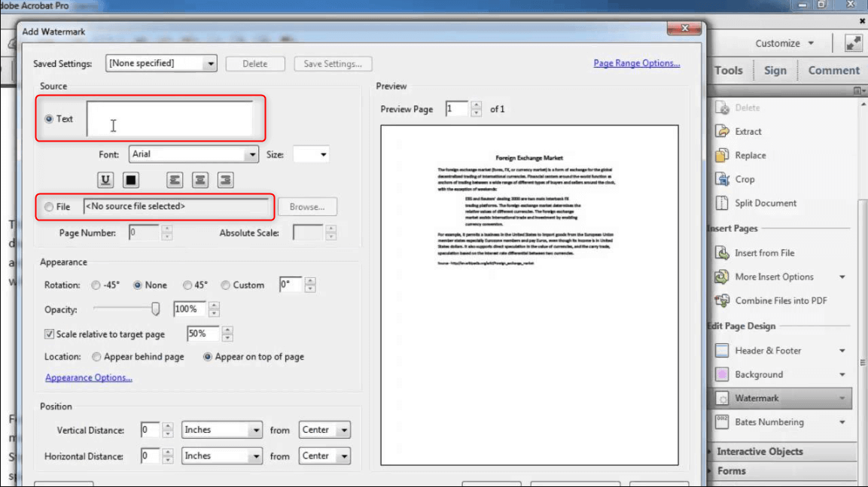
Task: Click the expand view icon near Customize
Action: [853, 43]
